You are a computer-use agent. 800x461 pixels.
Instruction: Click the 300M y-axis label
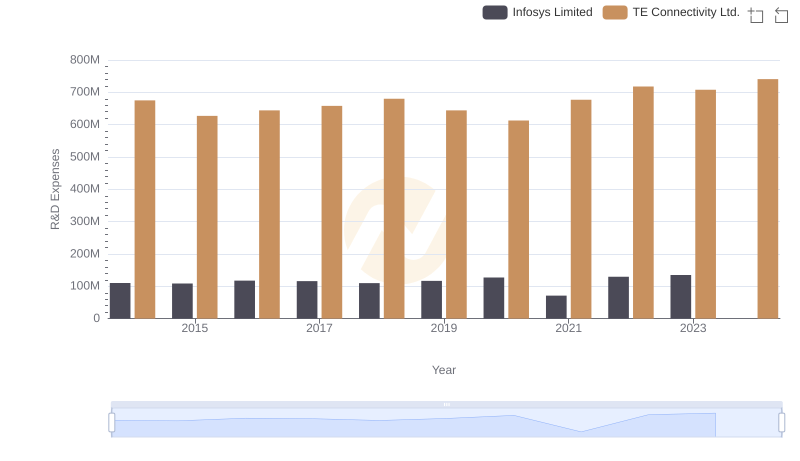85,221
